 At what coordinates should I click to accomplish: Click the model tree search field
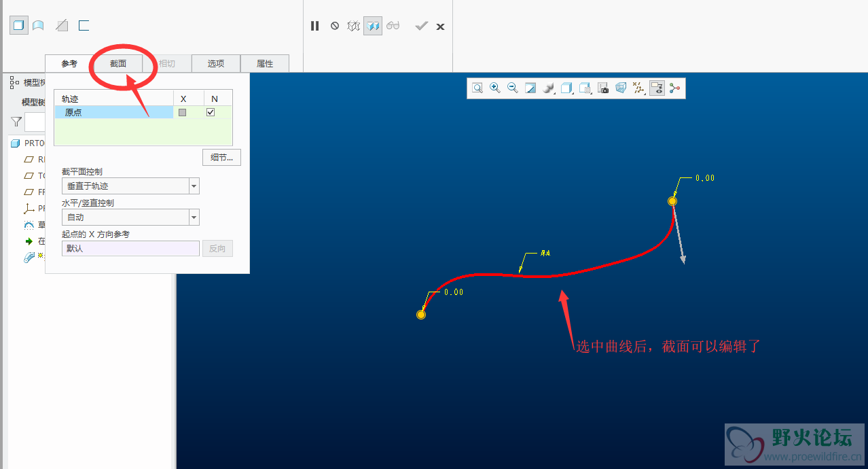click(x=35, y=122)
